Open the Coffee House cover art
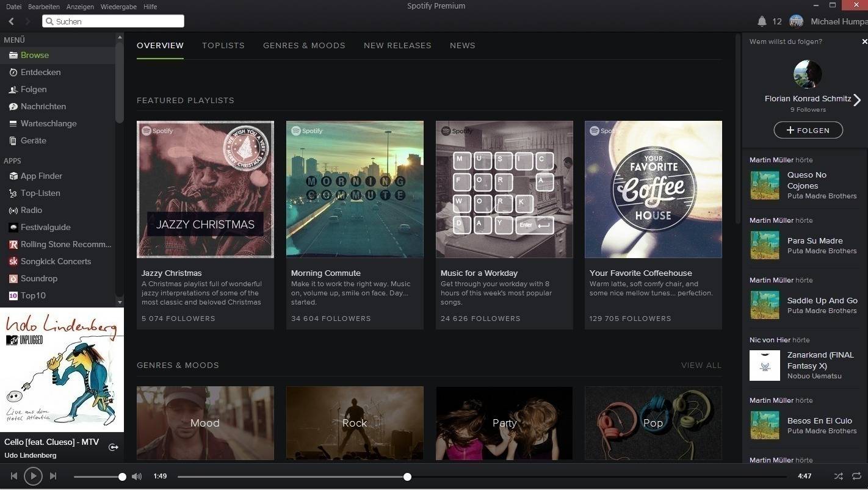Image resolution: width=868 pixels, height=490 pixels. pyautogui.click(x=653, y=189)
